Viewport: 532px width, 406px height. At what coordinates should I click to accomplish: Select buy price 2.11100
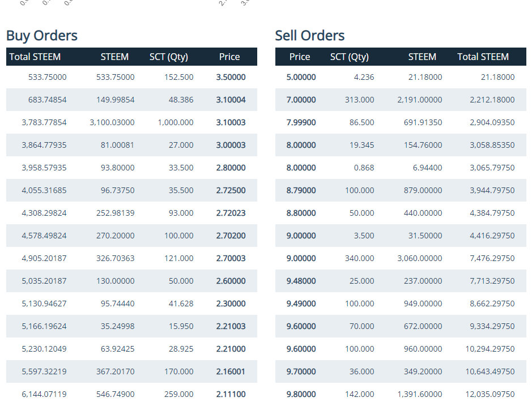pyautogui.click(x=231, y=394)
